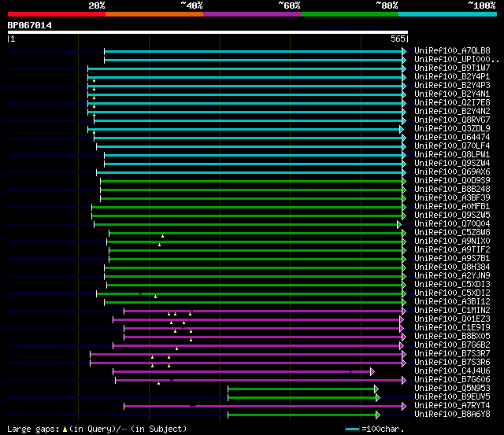The height and width of the screenshot is (435, 504).
Task: Click the UniRef100_C5Z8W8 identifier
Action: [452, 233]
